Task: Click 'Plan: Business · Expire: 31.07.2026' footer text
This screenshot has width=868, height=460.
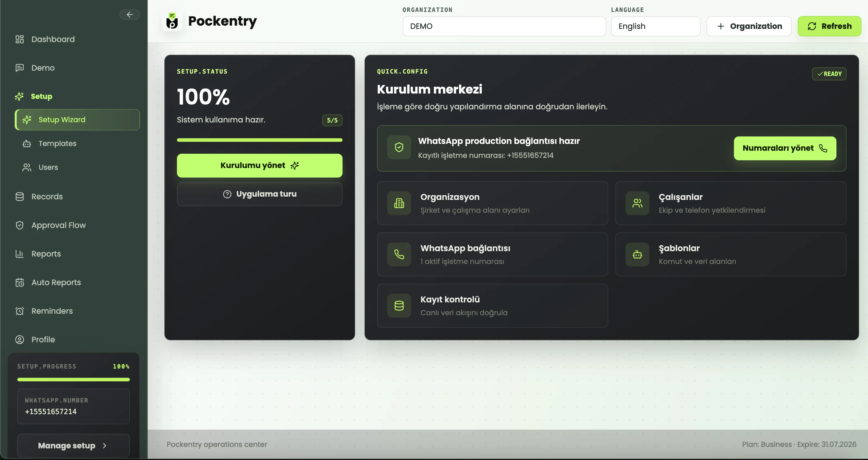Action: click(799, 444)
